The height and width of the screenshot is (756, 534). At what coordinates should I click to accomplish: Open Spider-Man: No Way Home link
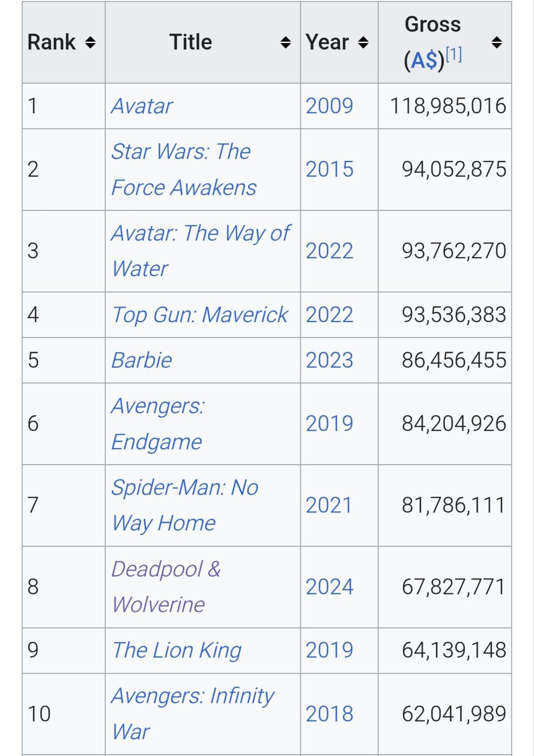pos(184,487)
